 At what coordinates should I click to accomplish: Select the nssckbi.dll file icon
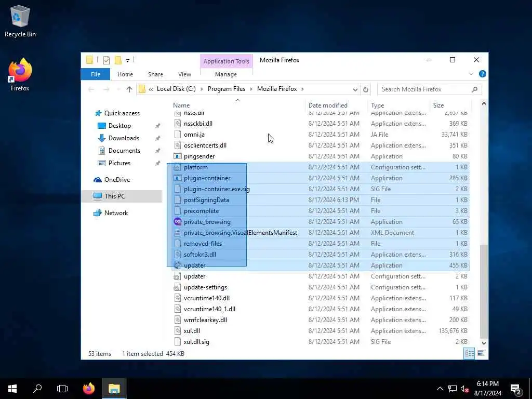[178, 124]
